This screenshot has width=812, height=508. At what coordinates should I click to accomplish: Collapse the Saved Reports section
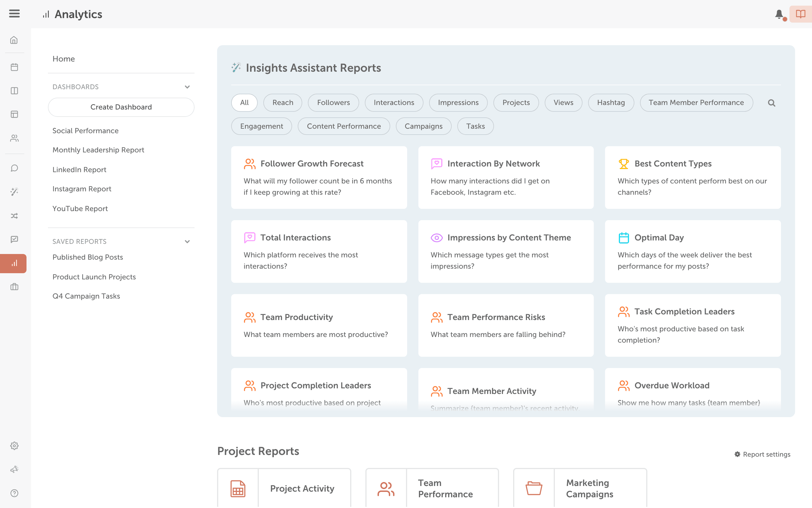(x=187, y=242)
